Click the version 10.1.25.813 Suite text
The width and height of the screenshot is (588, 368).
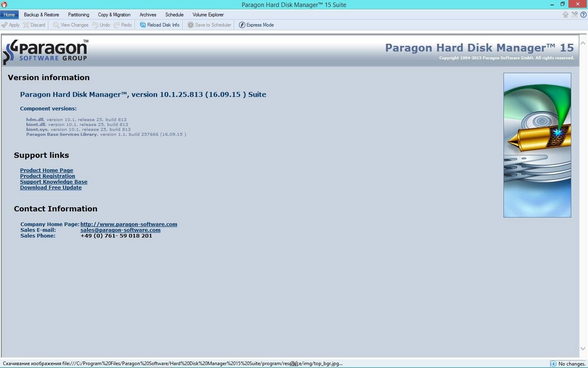(143, 94)
